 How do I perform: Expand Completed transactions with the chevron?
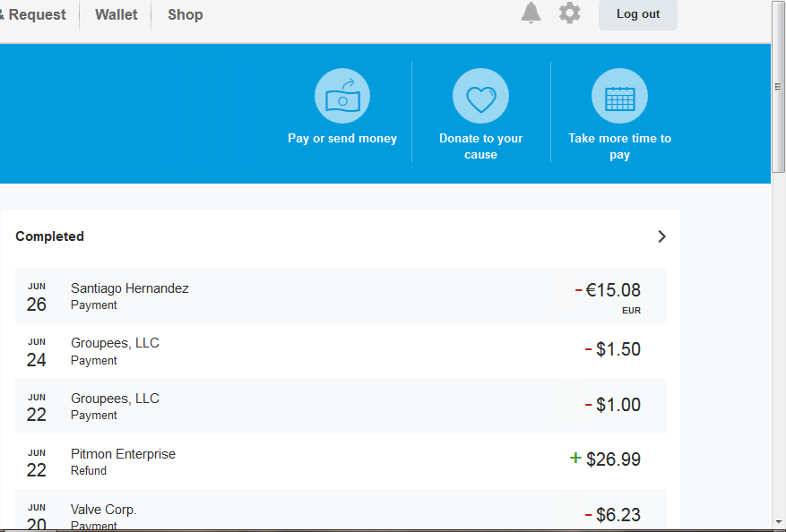(x=661, y=236)
